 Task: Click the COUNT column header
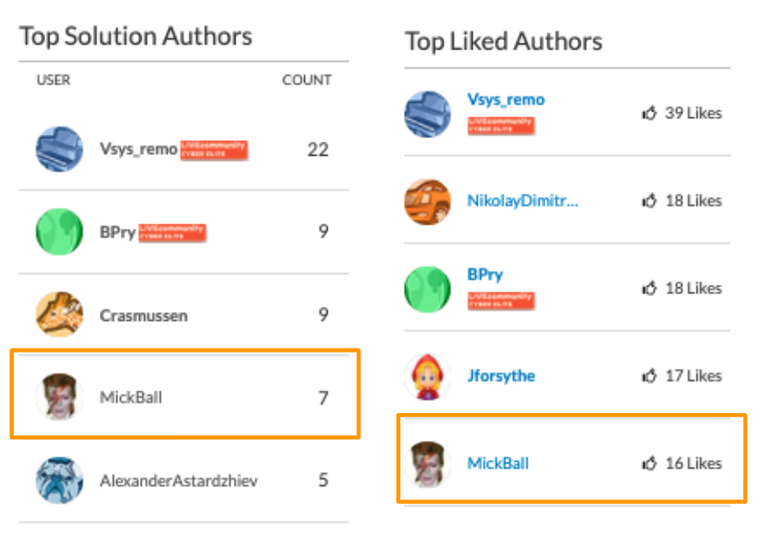click(x=307, y=80)
